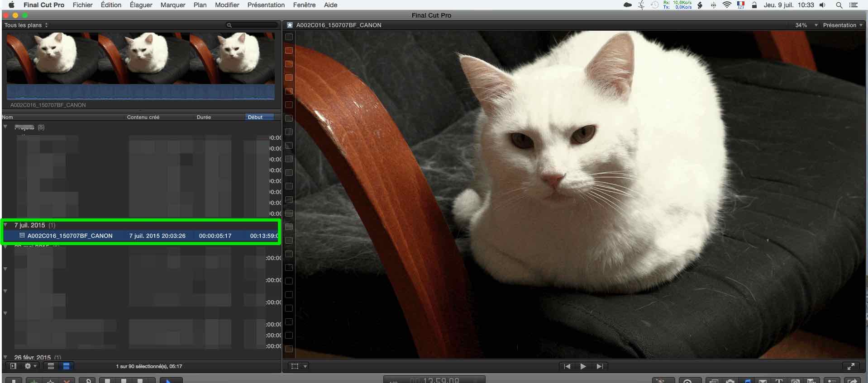The width and height of the screenshot is (868, 383).
Task: Switch browser to list view
Action: 66,366
